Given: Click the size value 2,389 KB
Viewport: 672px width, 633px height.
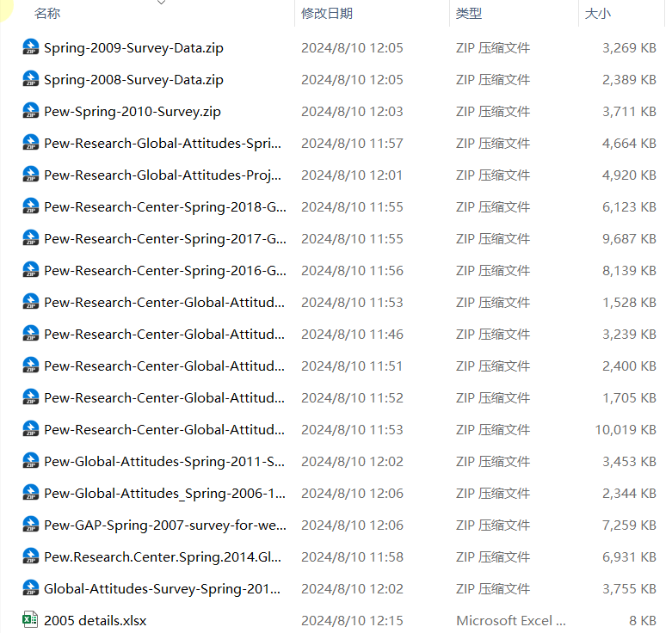Looking at the screenshot, I should (629, 80).
